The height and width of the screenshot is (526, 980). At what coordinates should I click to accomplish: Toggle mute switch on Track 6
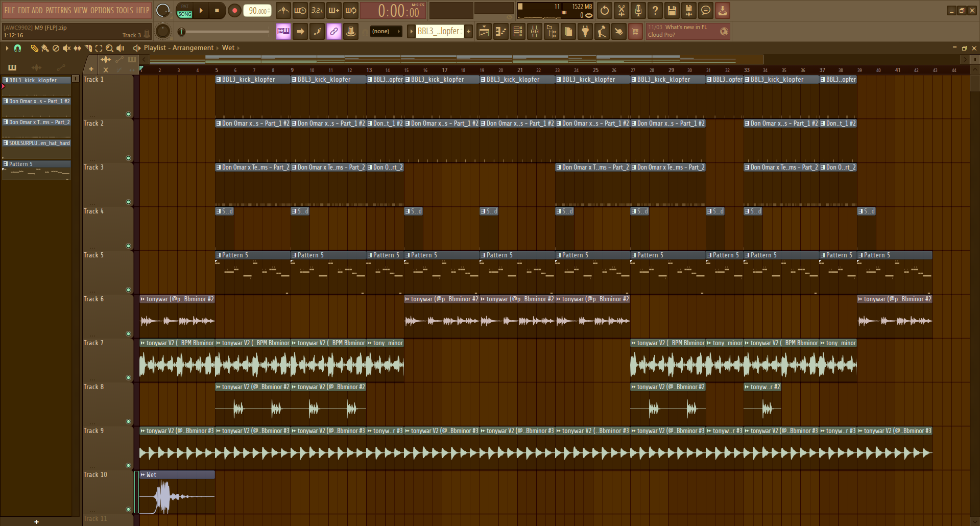pos(128,334)
